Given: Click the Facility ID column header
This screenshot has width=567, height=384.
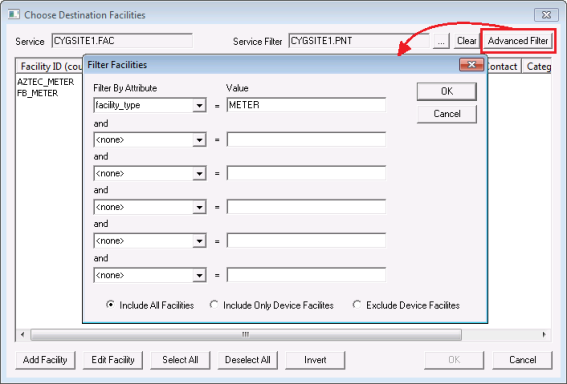Looking at the screenshot, I should (50, 66).
